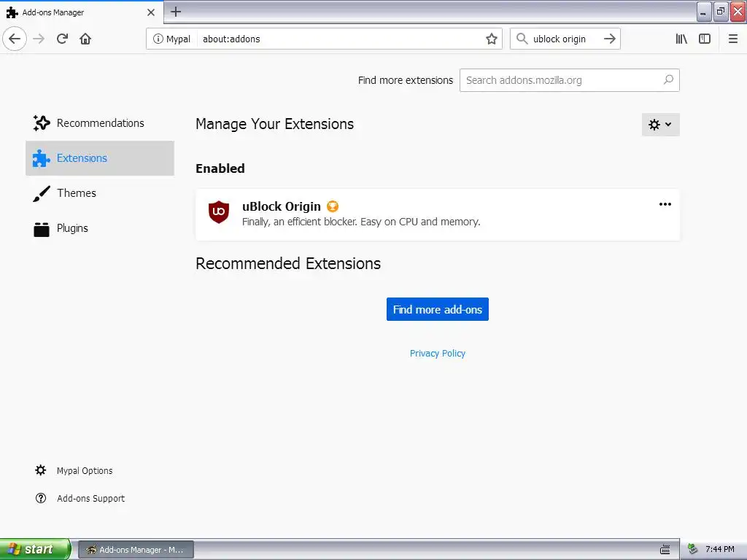Focus the Search addons.mozilla.org field
This screenshot has width=747, height=560.
pyautogui.click(x=569, y=80)
